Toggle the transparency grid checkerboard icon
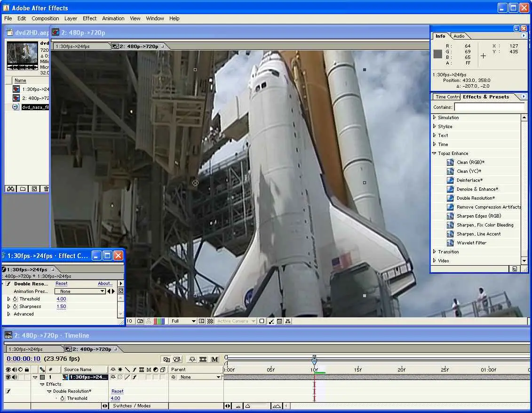Image resolution: width=532 pixels, height=413 pixels. (x=210, y=321)
